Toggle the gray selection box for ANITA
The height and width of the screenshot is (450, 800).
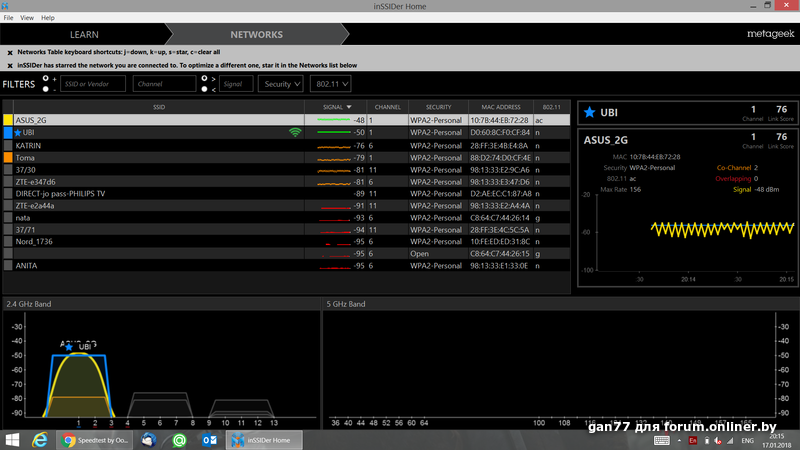pos(8,266)
